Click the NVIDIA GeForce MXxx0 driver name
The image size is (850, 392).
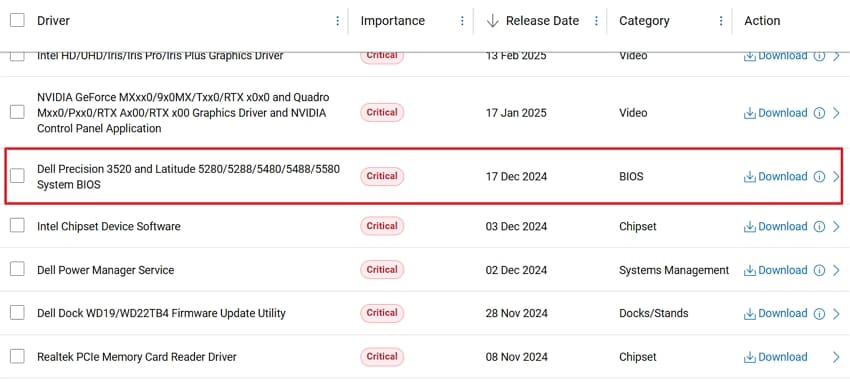click(183, 113)
